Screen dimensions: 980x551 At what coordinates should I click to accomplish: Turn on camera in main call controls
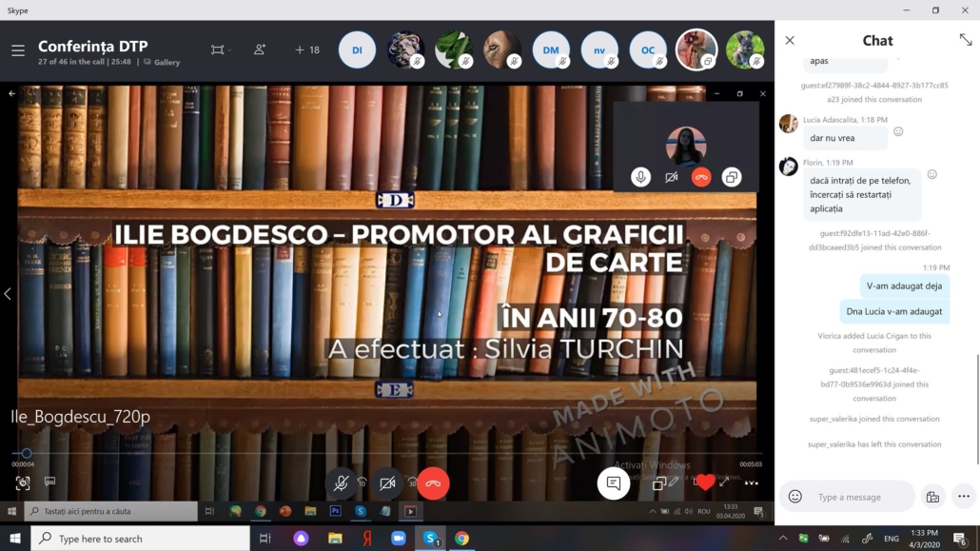click(387, 483)
